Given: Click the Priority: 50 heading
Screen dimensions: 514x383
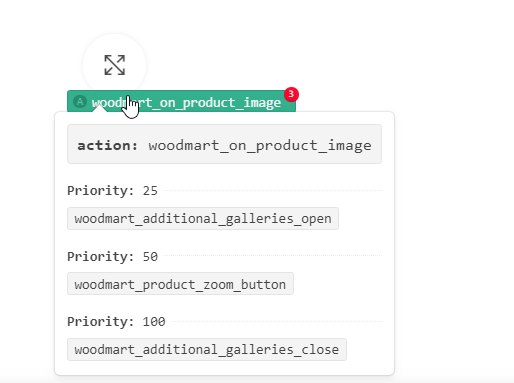Looking at the screenshot, I should pyautogui.click(x=112, y=256).
